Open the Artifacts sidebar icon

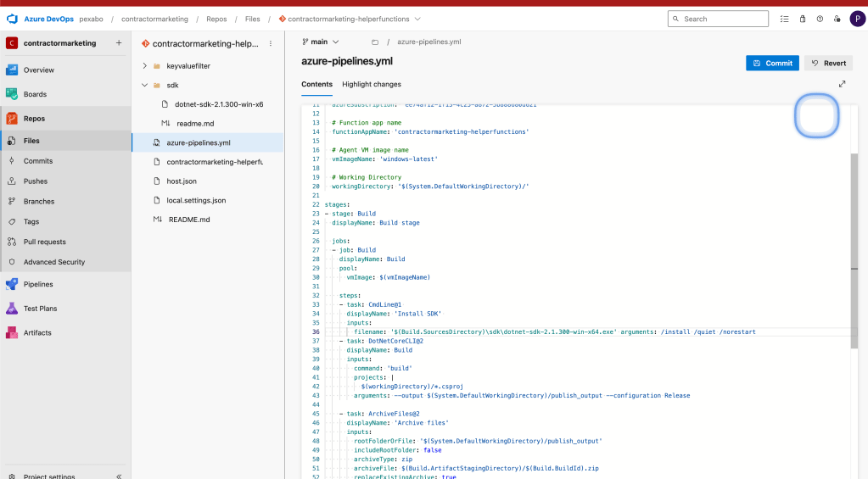(x=12, y=333)
